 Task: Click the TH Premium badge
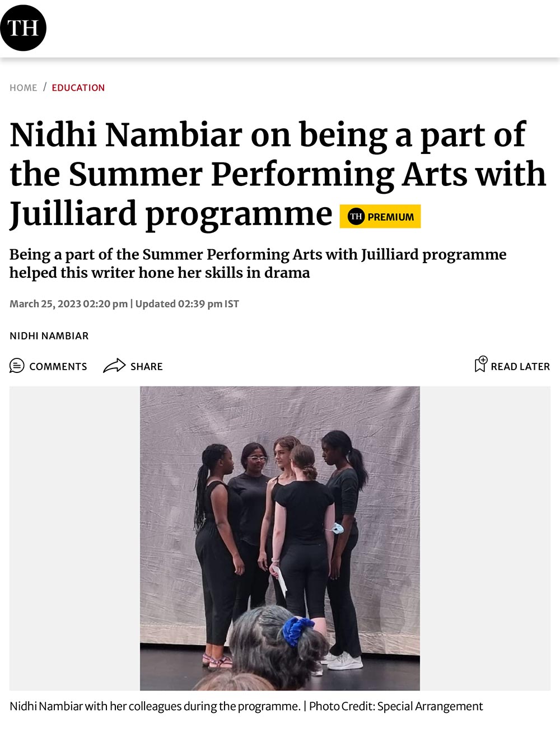coord(380,216)
